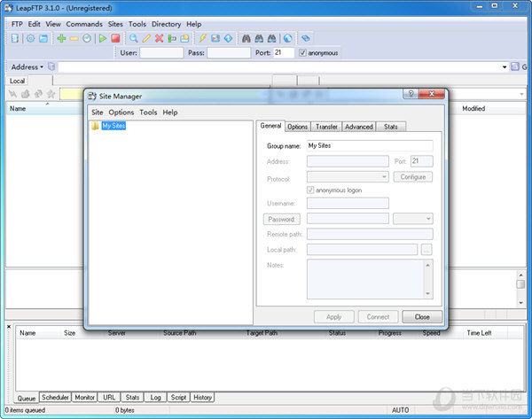Switch to the Site Manager Stats tab

pyautogui.click(x=391, y=127)
